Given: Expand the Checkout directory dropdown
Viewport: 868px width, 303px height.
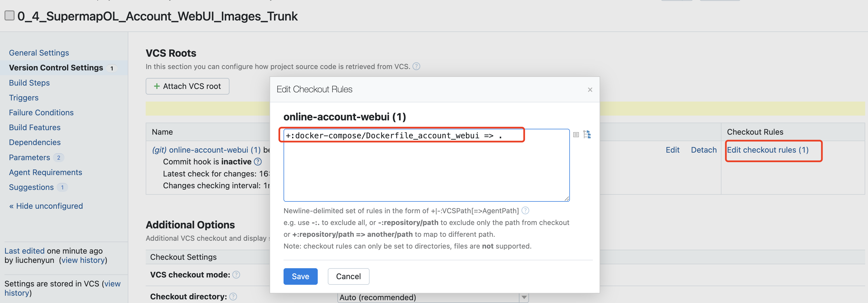Looking at the screenshot, I should click(x=524, y=297).
